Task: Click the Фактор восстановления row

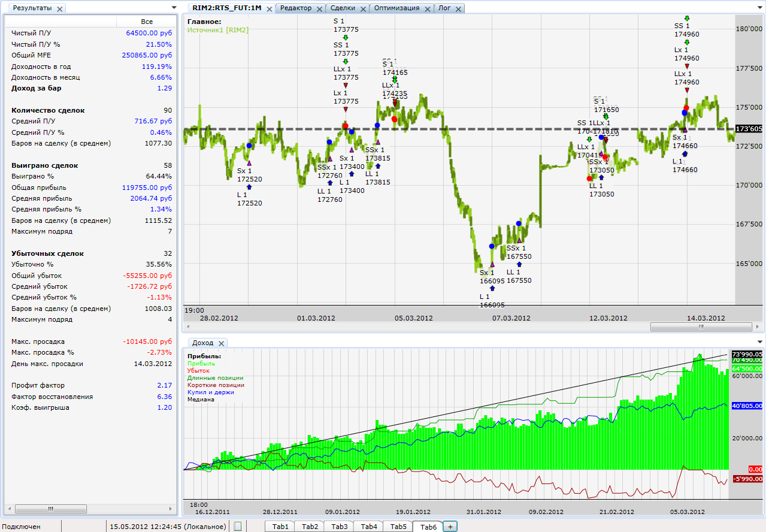Action: point(92,397)
